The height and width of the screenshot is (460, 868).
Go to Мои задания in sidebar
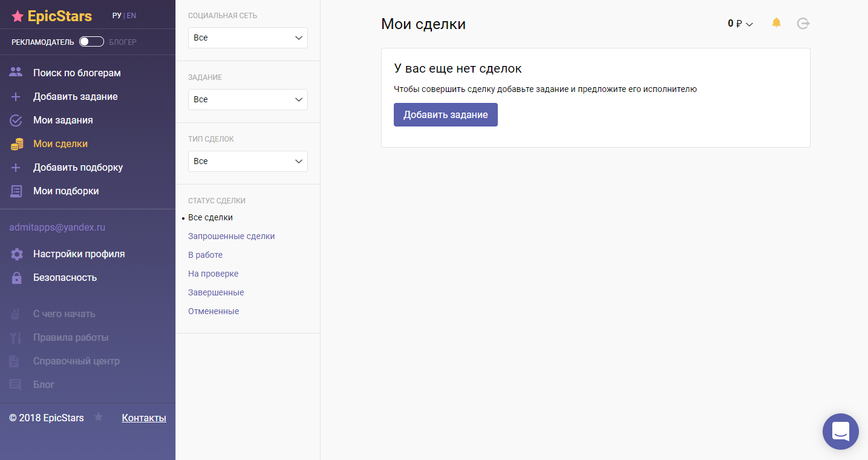(63, 120)
